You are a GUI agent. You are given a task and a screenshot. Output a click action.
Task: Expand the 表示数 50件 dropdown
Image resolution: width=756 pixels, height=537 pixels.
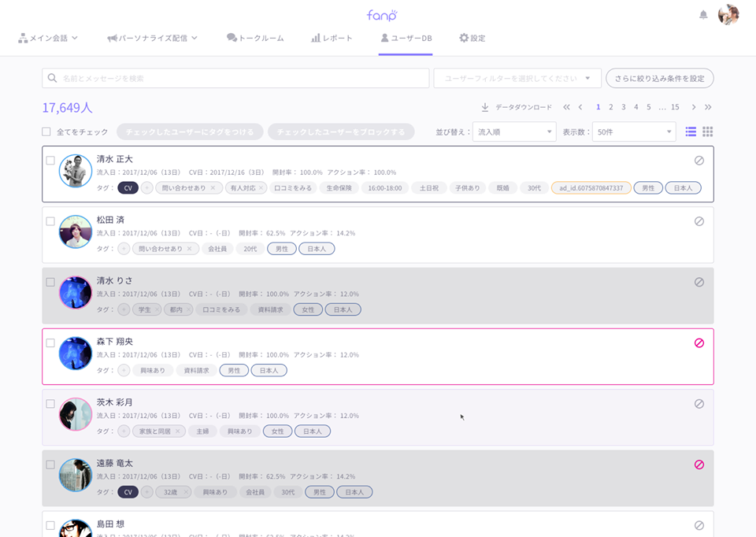[633, 132]
